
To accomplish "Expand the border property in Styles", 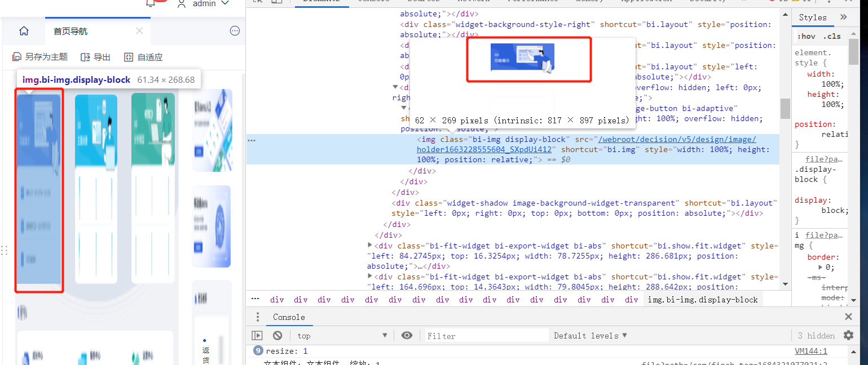I will tap(821, 267).
